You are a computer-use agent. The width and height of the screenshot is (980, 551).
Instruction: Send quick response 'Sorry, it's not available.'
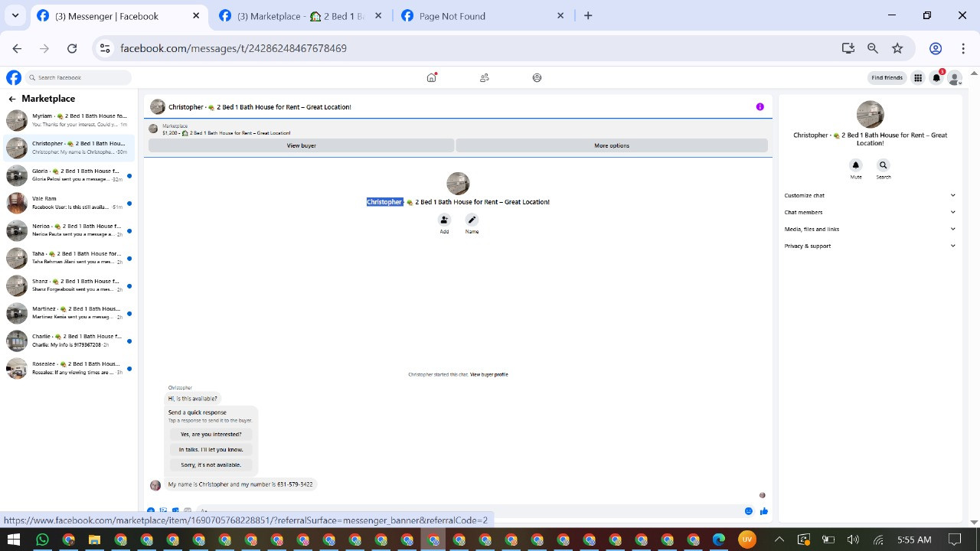point(211,465)
